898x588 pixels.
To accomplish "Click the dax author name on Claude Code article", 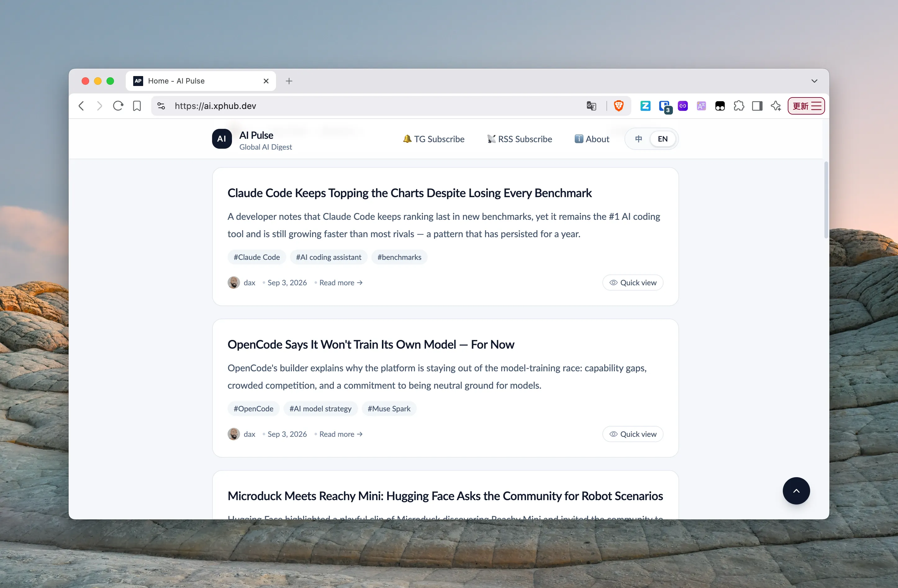I will click(249, 283).
